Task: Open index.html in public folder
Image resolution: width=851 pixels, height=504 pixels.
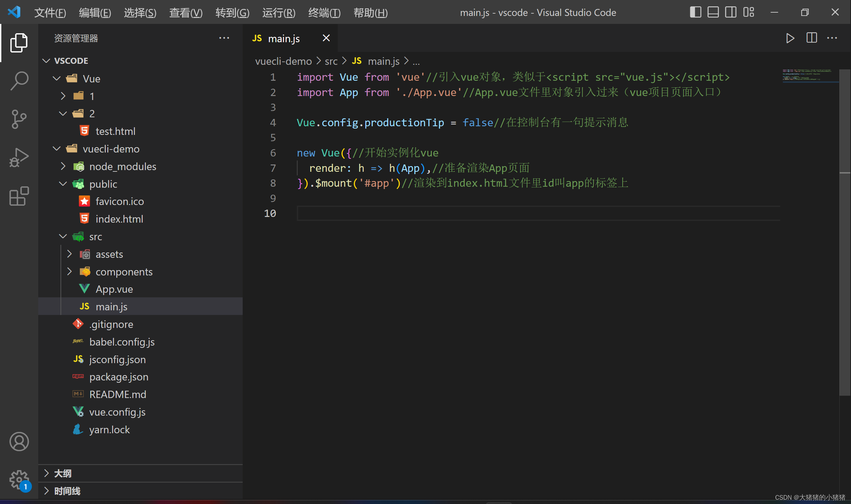Action: pyautogui.click(x=141, y=219)
